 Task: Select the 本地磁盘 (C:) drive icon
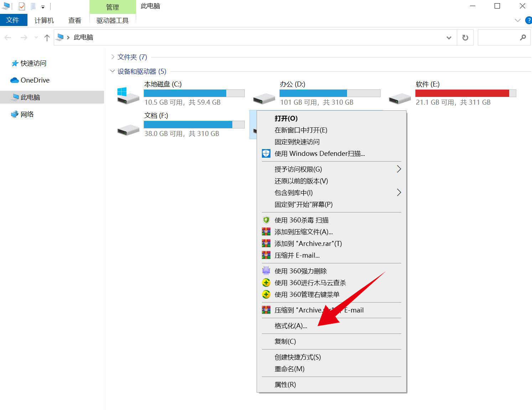128,95
